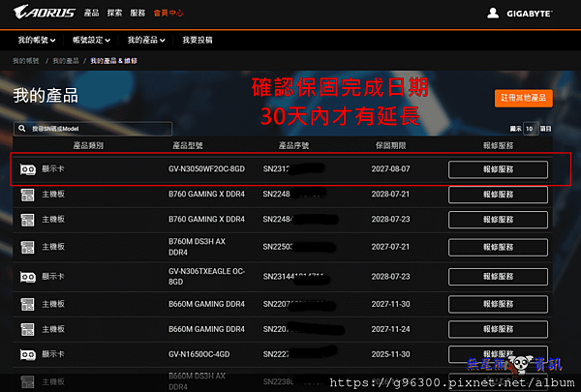
Task: Select warranty date 2027-11-30
Action: pyautogui.click(x=390, y=304)
